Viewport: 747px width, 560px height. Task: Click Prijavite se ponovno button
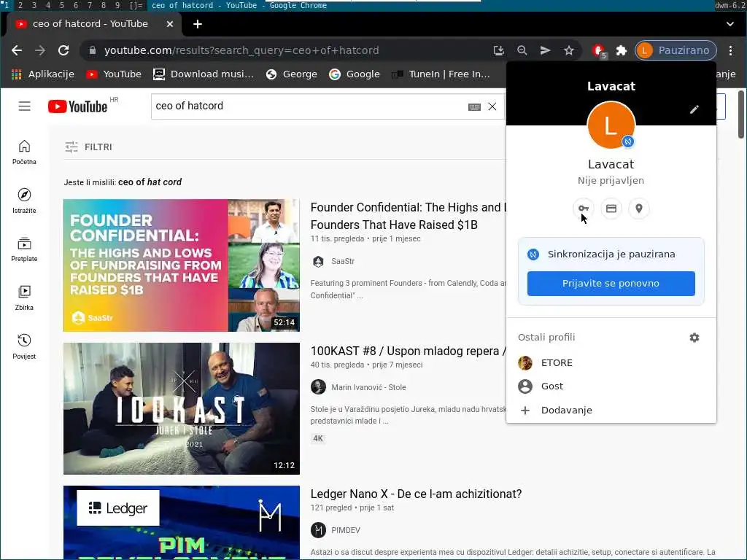(611, 284)
